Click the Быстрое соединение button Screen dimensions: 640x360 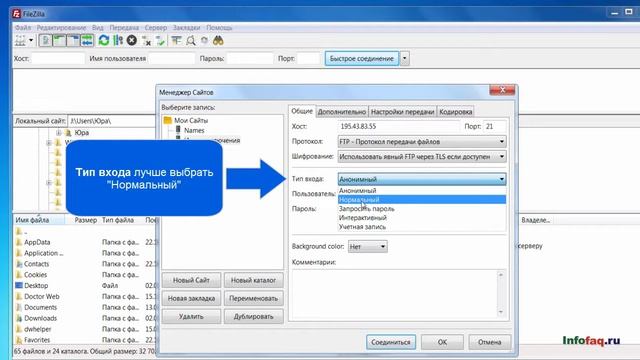[362, 58]
